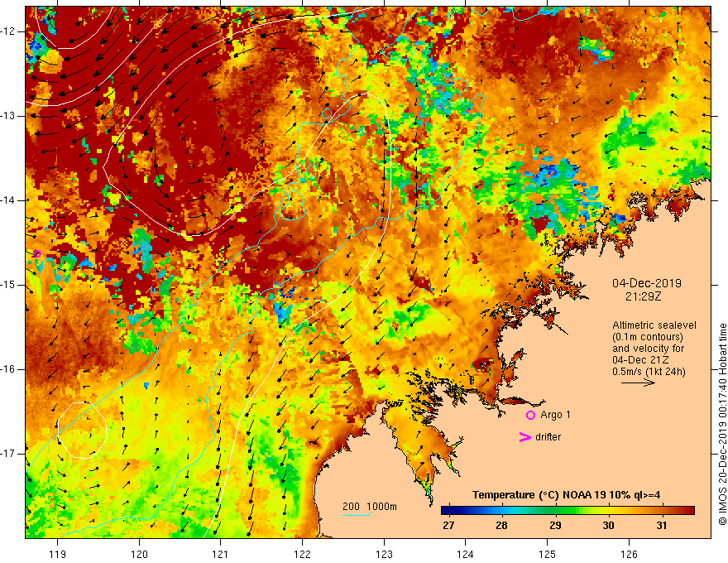The image size is (728, 563).
Task: Click the longitude label 120
Action: point(139,554)
